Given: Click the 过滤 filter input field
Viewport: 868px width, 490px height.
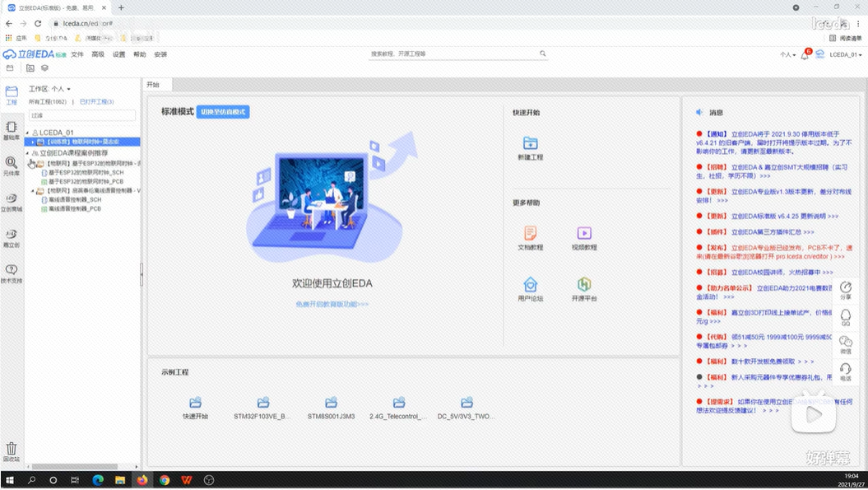Looking at the screenshot, I should [x=82, y=115].
